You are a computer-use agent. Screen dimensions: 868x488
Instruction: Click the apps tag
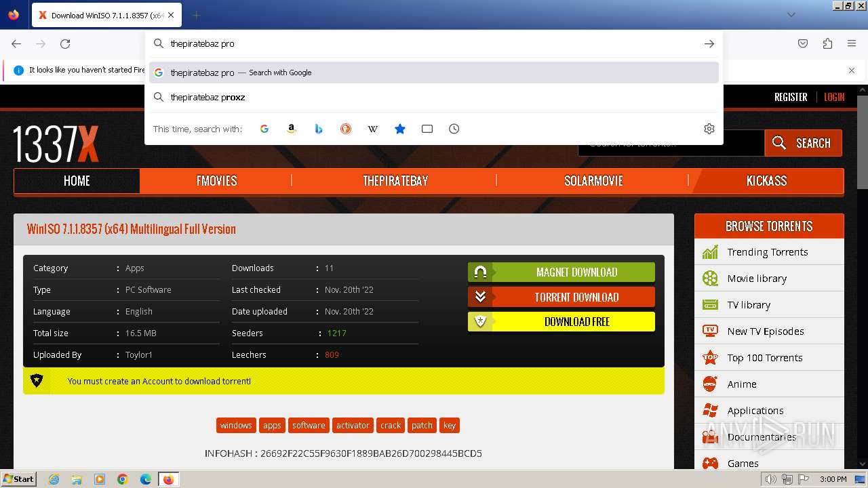click(272, 426)
